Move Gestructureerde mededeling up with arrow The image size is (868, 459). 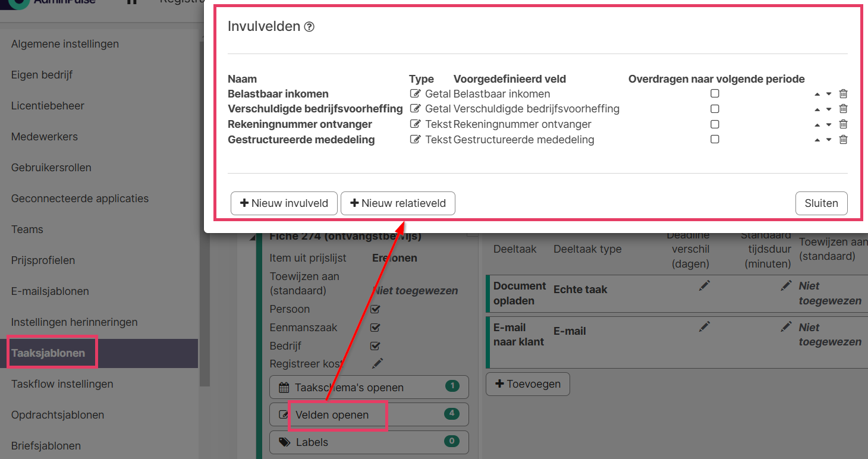(x=817, y=140)
